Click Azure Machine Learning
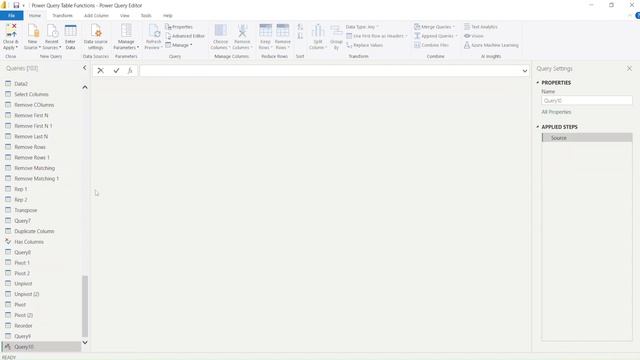This screenshot has width=640, height=360. pos(491,45)
